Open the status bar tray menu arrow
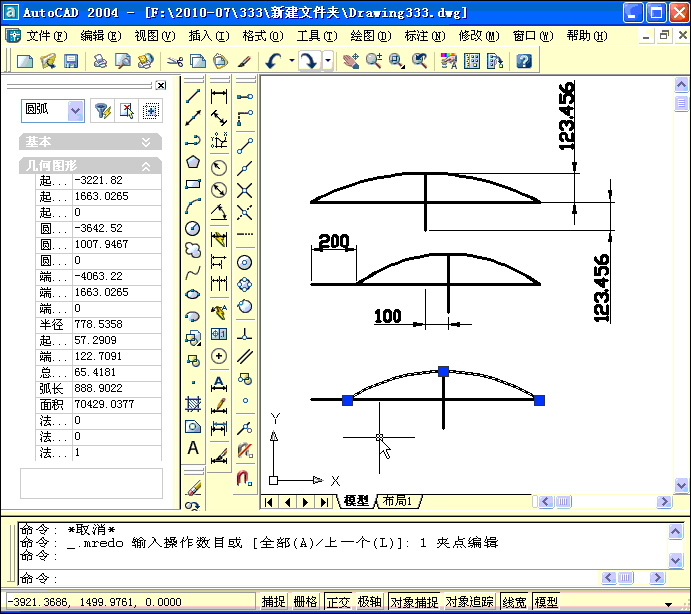Screen dimensions: 691x614 [668, 603]
